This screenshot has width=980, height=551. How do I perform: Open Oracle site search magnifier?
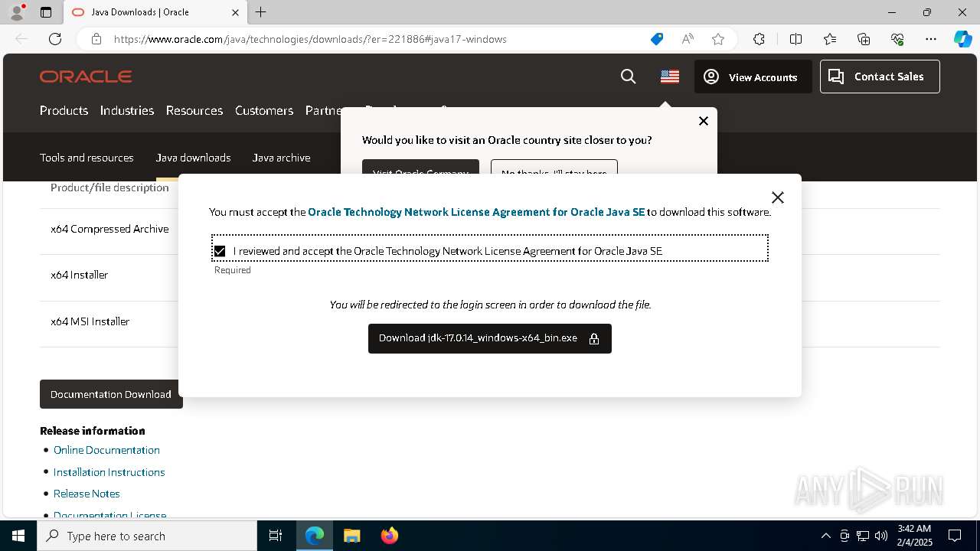pyautogui.click(x=629, y=77)
